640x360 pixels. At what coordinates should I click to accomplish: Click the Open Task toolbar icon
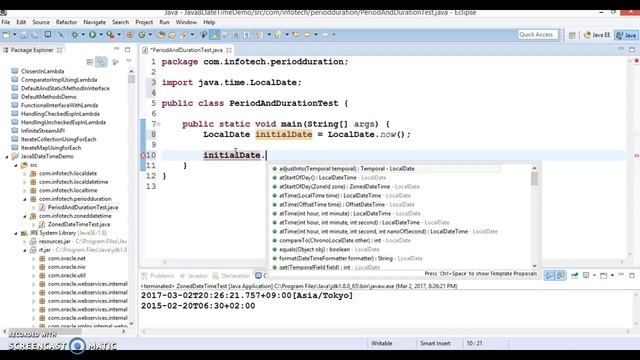click(172, 35)
